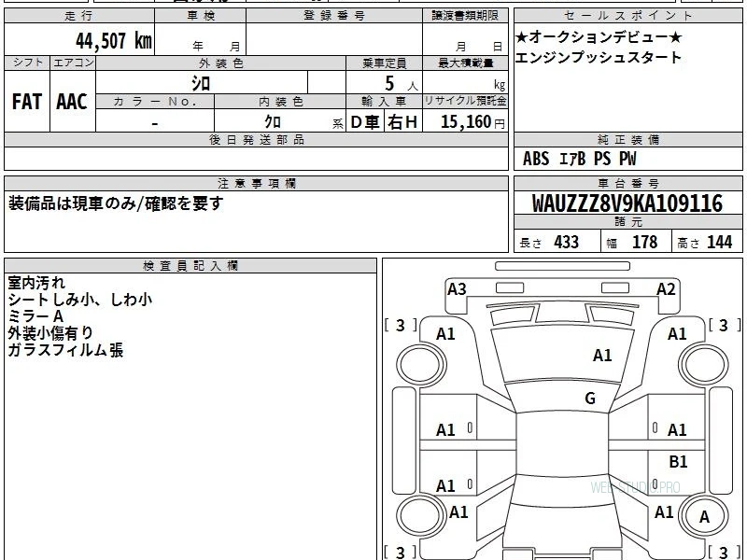This screenshot has height=560, width=747.
Task: Select the 登録番号 header
Action: click(x=334, y=16)
